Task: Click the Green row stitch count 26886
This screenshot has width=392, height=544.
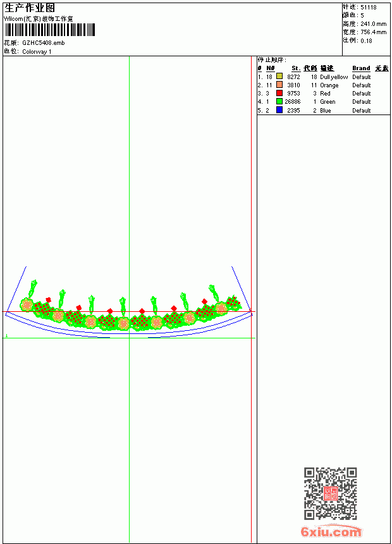Action: pos(293,102)
